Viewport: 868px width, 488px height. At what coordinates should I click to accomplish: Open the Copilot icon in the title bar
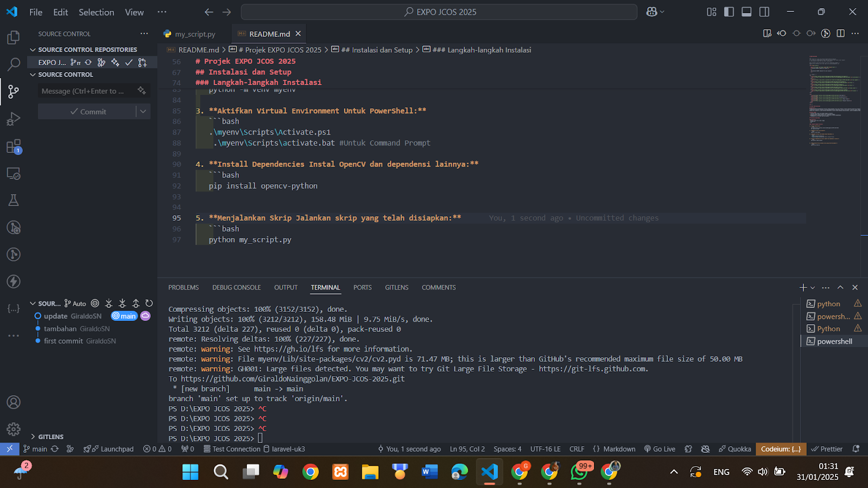[x=652, y=12]
